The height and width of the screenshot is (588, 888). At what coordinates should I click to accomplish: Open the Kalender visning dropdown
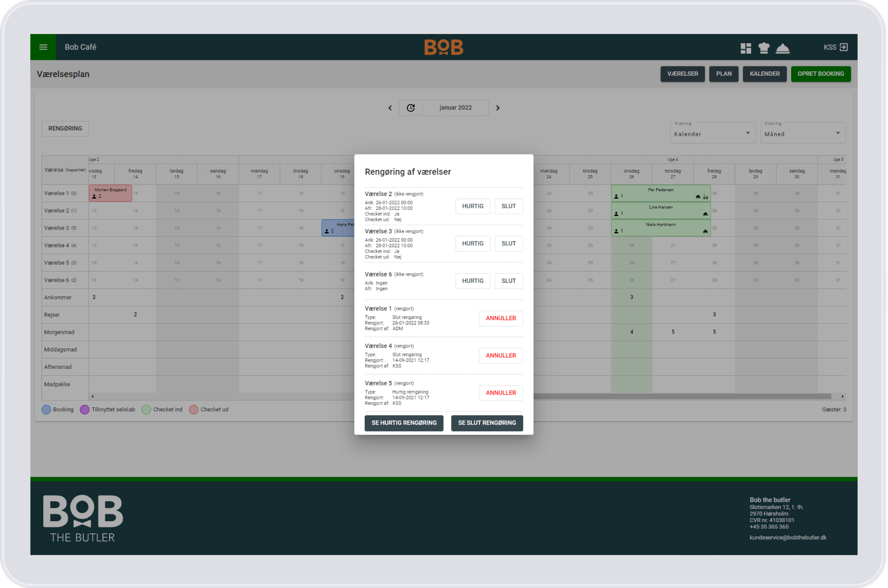(x=712, y=133)
